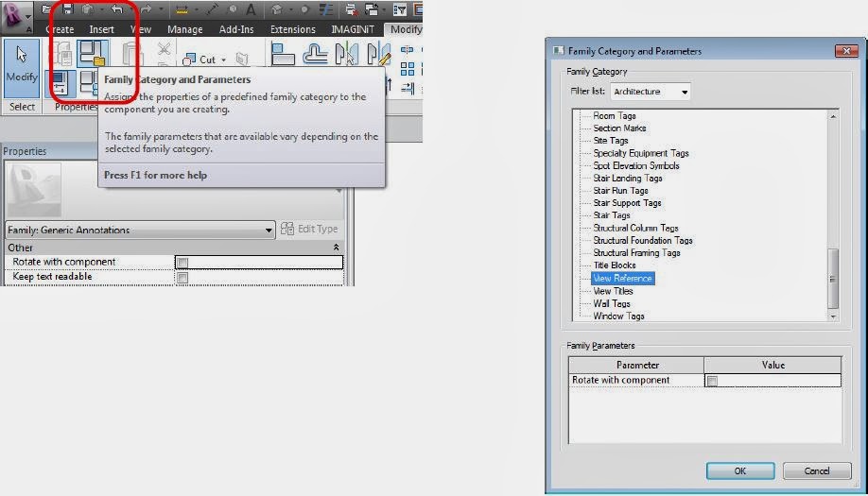868x496 pixels.
Task: Select View Titles in category list
Action: point(613,291)
